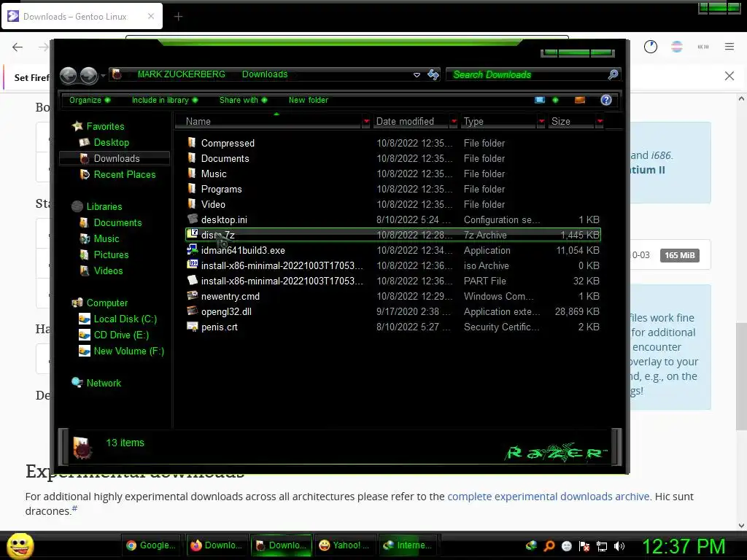The height and width of the screenshot is (560, 747).
Task: Switch to Google Chrome taskbar item
Action: point(152,545)
